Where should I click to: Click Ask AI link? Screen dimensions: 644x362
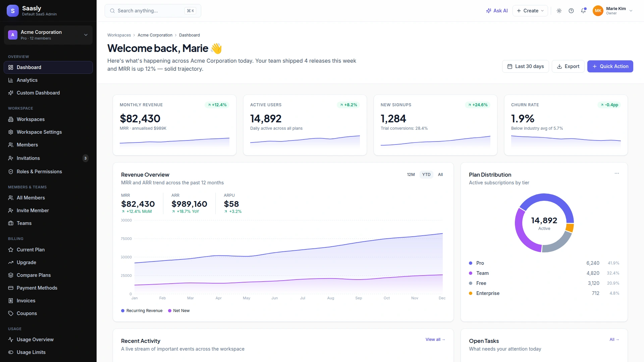click(x=497, y=11)
